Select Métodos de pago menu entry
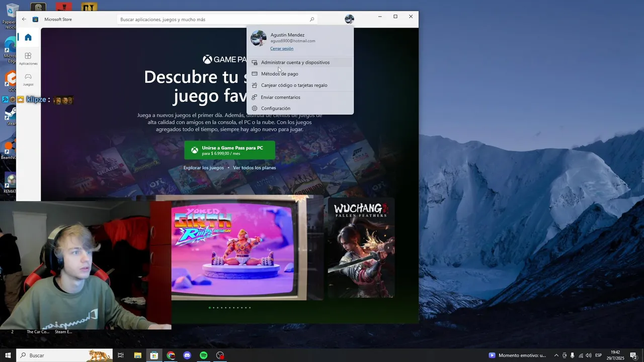Image resolution: width=644 pixels, height=362 pixels. [x=300, y=74]
